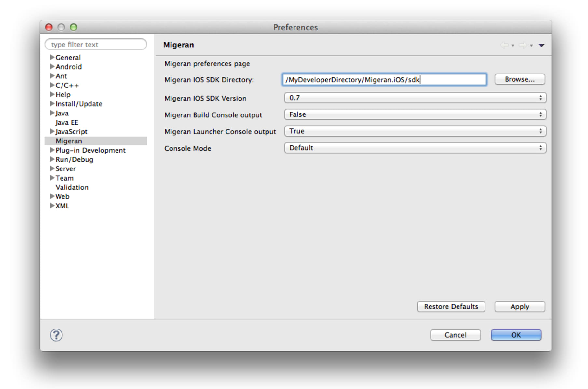The width and height of the screenshot is (588, 389).
Task: Open the Migeran IOS SDK Version dropdown
Action: click(x=415, y=98)
